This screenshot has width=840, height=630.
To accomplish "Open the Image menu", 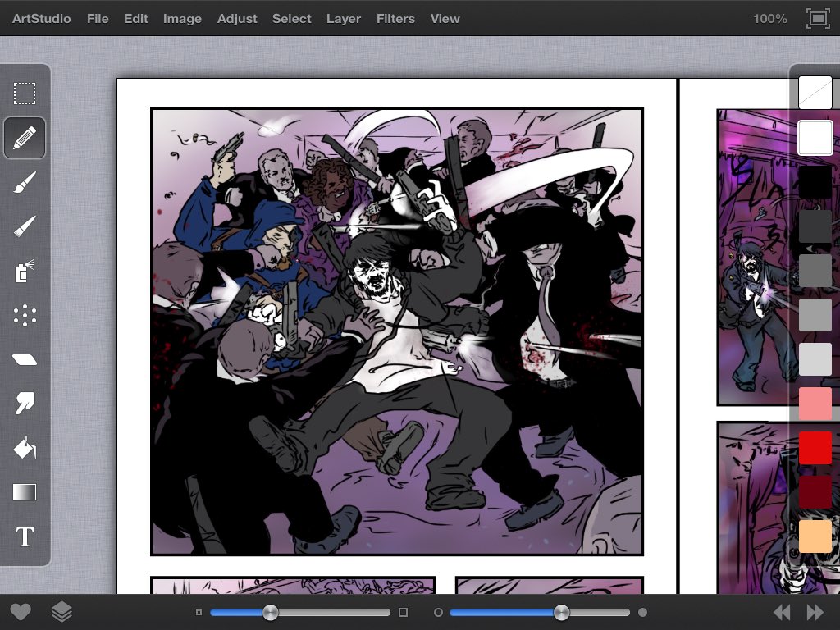I will tap(182, 19).
